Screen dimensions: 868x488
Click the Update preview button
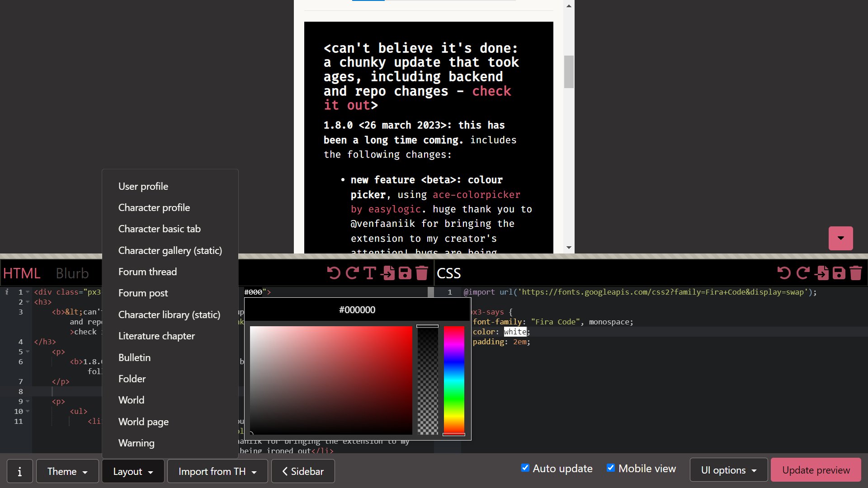point(815,470)
